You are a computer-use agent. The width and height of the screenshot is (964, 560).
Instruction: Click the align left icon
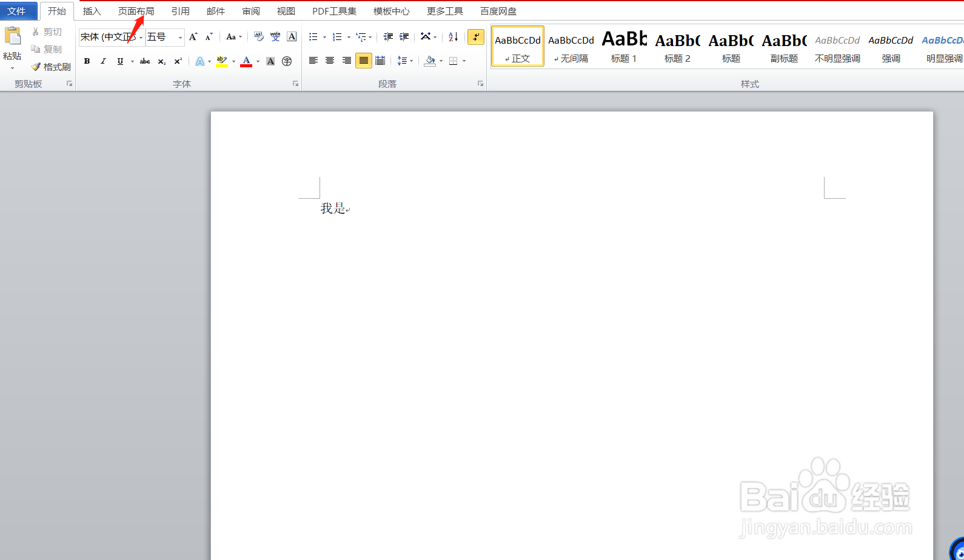click(x=313, y=61)
